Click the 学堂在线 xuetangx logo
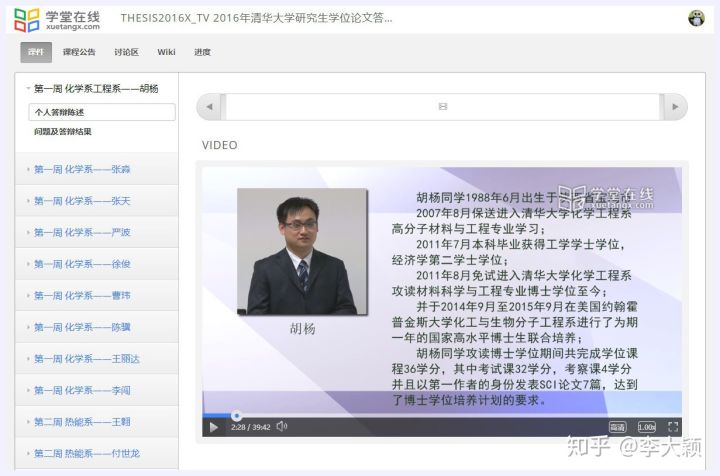This screenshot has height=476, width=720. pyautogui.click(x=57, y=20)
